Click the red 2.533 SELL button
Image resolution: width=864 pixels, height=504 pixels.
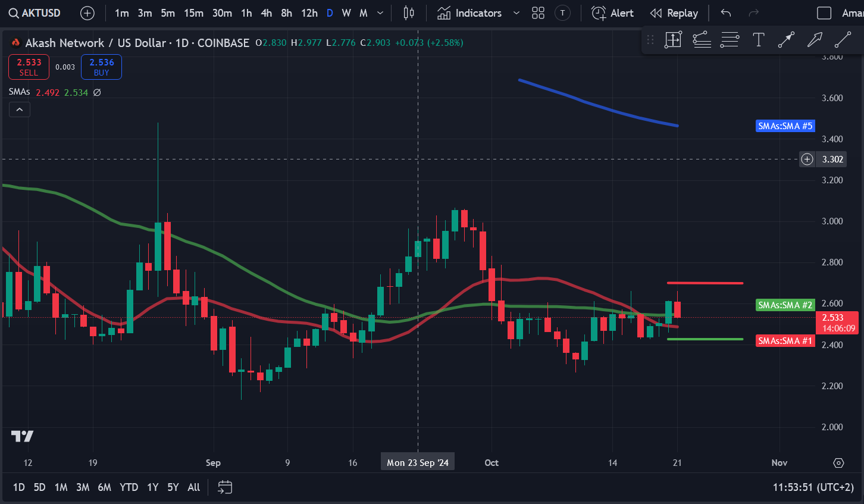click(x=29, y=67)
